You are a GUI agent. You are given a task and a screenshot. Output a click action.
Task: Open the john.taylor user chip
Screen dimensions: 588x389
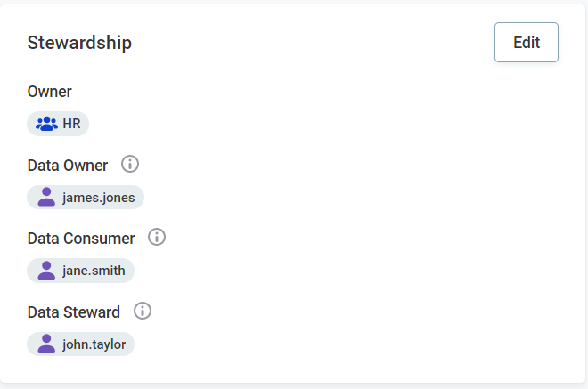click(x=94, y=344)
